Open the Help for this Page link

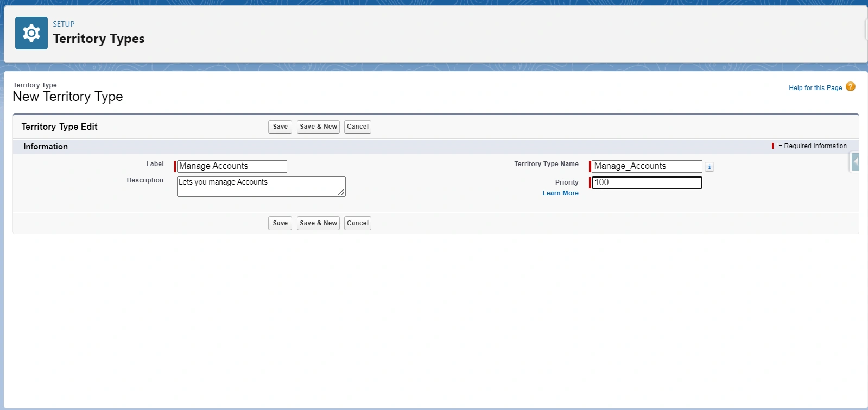[815, 88]
